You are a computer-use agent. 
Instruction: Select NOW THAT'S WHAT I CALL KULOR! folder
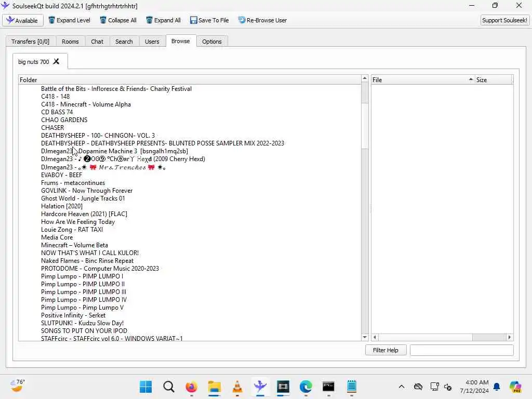pyautogui.click(x=89, y=253)
